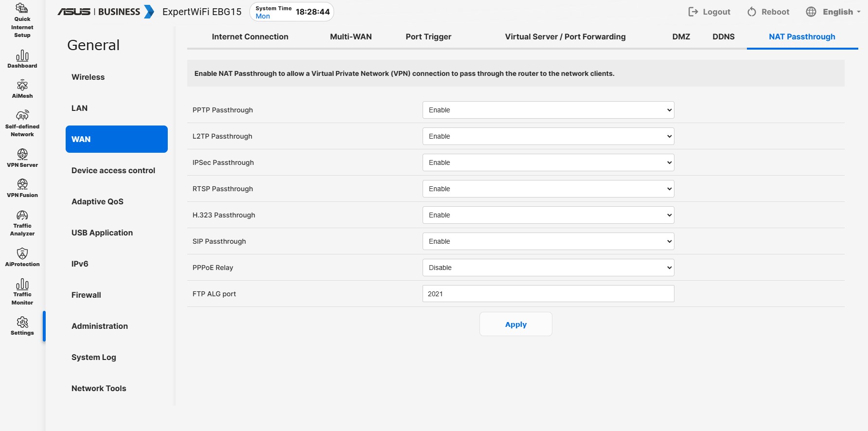Viewport: 868px width, 431px height.
Task: Switch to the DDNS tab
Action: (723, 36)
